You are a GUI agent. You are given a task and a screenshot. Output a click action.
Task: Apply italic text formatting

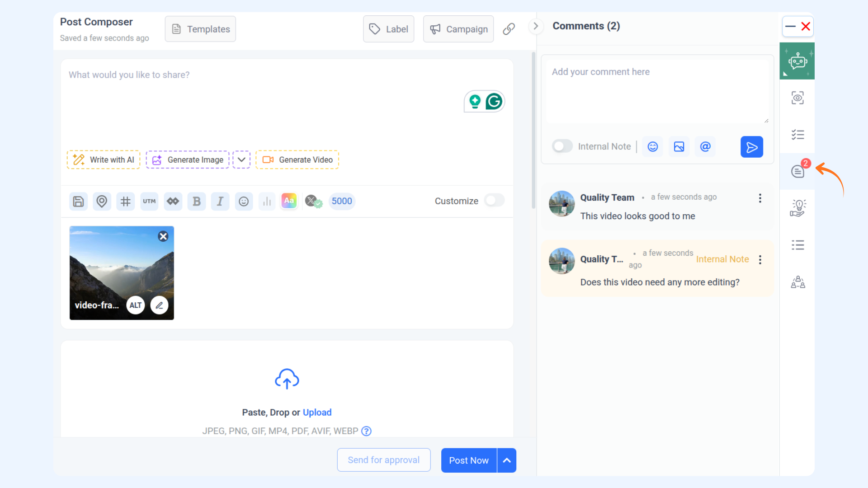point(220,201)
